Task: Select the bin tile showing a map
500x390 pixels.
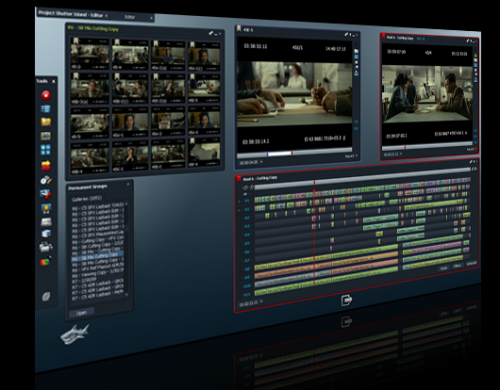Action: pyautogui.click(x=204, y=152)
